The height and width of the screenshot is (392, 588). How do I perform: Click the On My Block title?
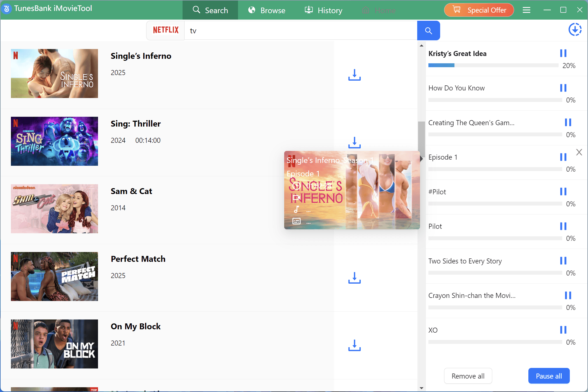(x=136, y=326)
